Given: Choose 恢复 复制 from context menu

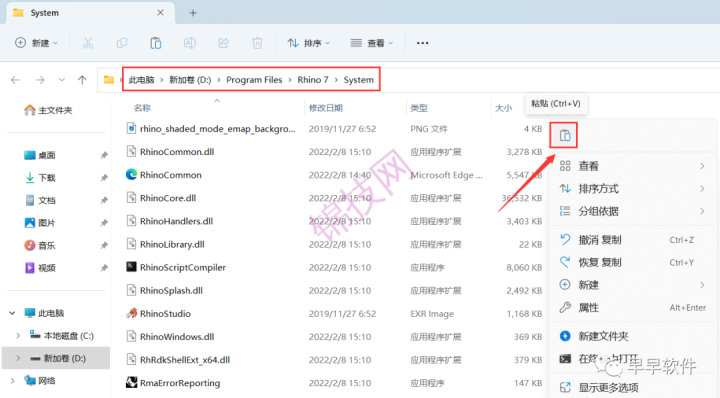Looking at the screenshot, I should (632, 262).
